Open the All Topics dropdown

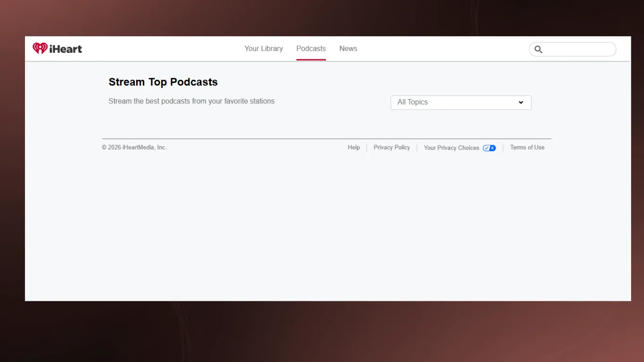[460, 102]
